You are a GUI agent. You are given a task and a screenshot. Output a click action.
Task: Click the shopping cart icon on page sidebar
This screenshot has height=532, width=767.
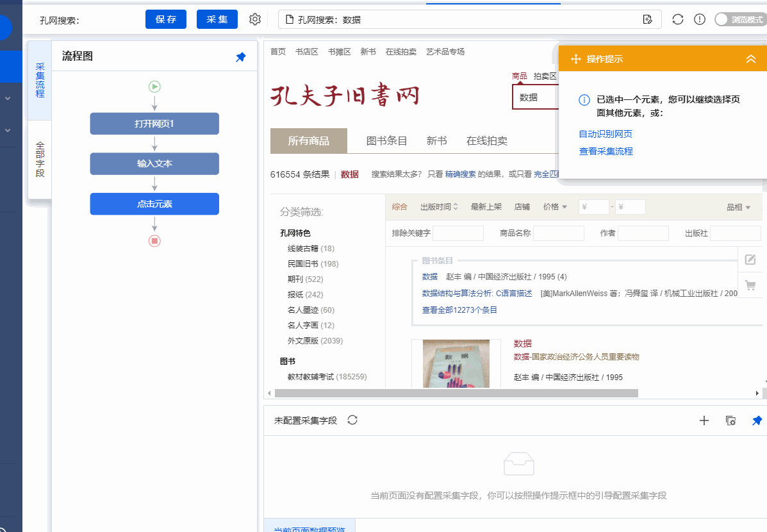point(750,285)
